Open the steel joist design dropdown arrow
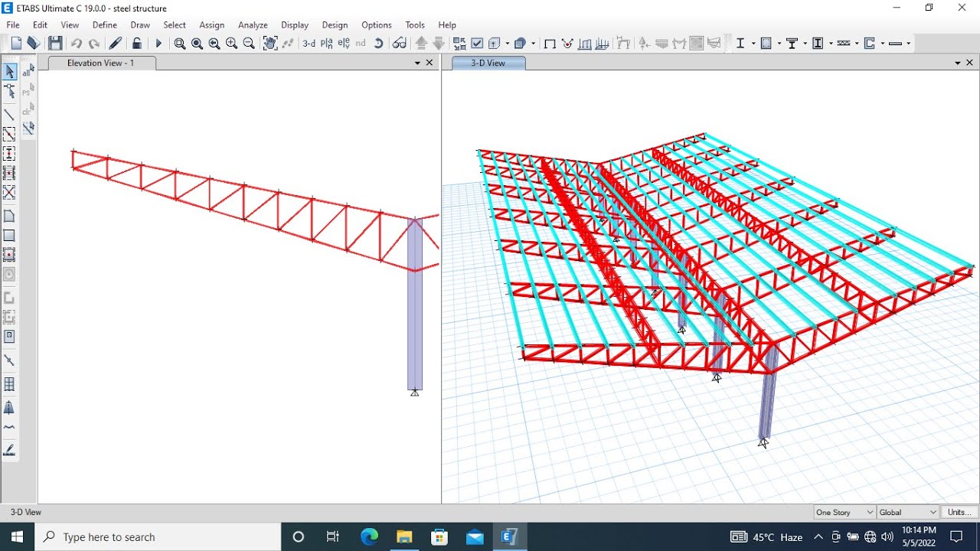 [857, 44]
